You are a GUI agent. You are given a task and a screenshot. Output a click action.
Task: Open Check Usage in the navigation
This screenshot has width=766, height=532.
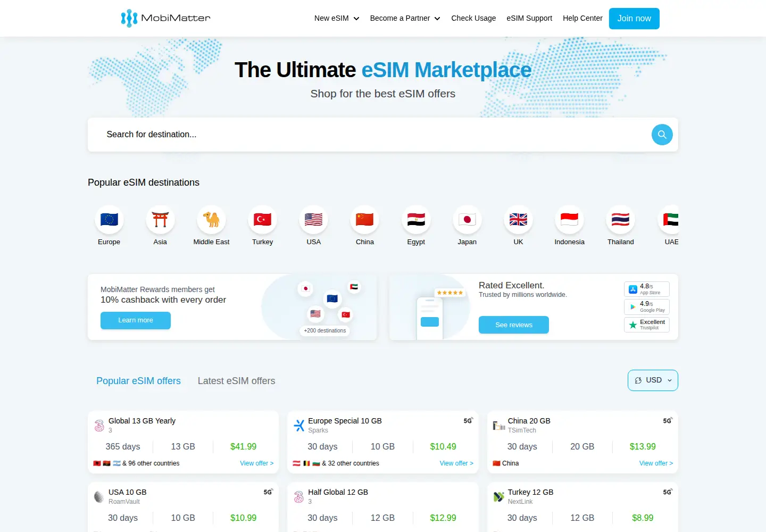click(473, 18)
